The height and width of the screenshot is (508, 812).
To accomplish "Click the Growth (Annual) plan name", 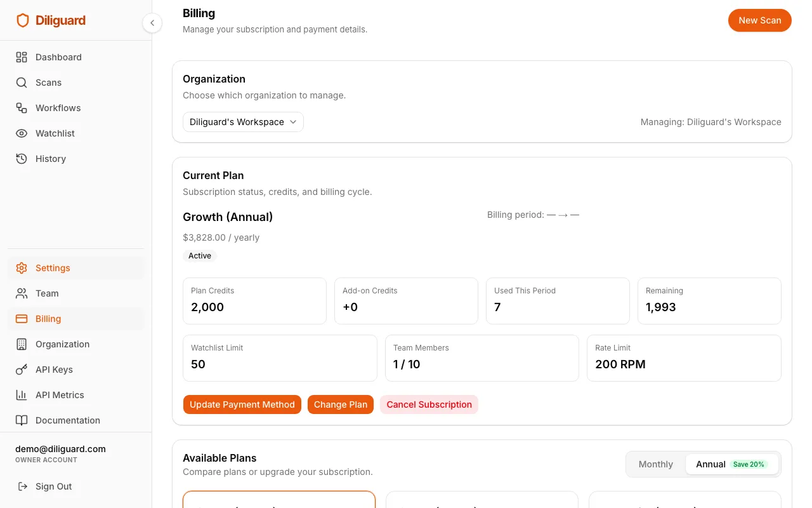I will (228, 217).
